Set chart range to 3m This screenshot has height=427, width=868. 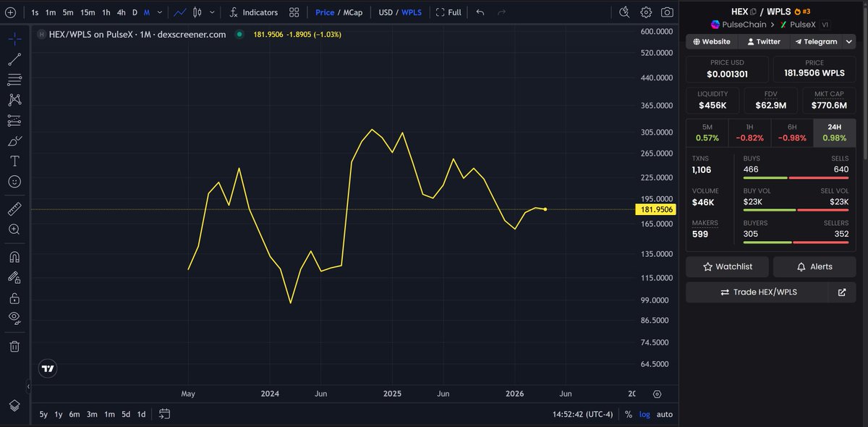click(92, 414)
